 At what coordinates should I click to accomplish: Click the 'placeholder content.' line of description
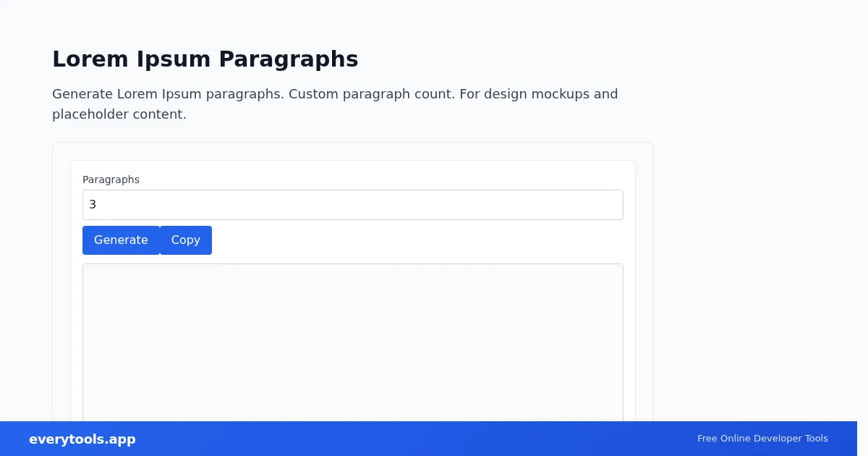coord(119,114)
